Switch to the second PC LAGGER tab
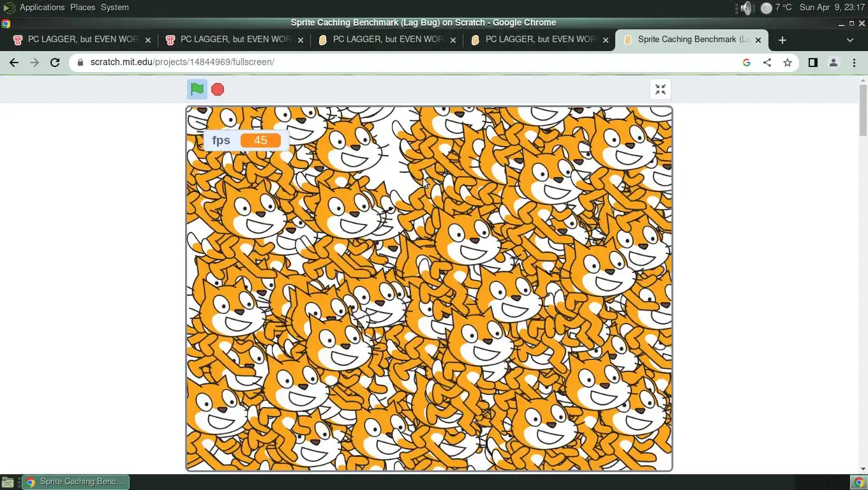 tap(235, 40)
